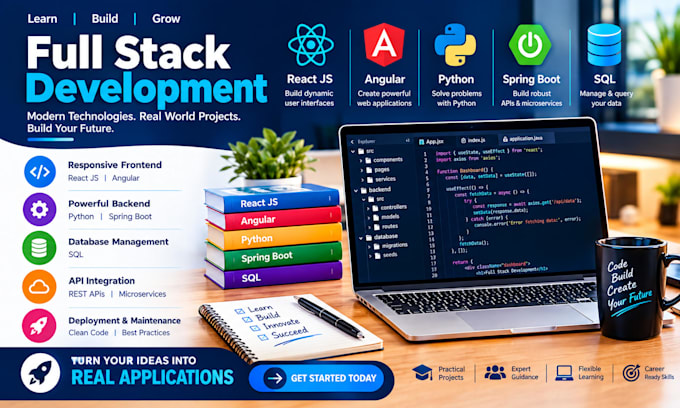
Task: Pick the green Spring Boot book
Action: pos(274,256)
